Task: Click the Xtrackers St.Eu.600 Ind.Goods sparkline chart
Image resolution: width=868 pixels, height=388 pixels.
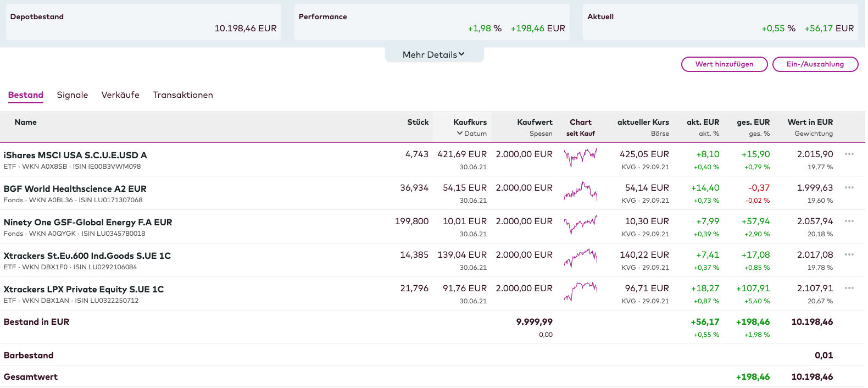Action: (x=580, y=258)
